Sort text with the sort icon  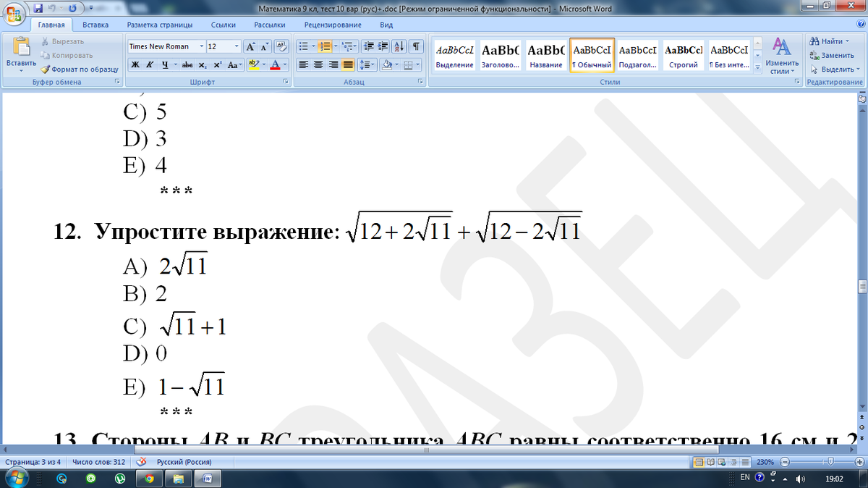(x=401, y=46)
